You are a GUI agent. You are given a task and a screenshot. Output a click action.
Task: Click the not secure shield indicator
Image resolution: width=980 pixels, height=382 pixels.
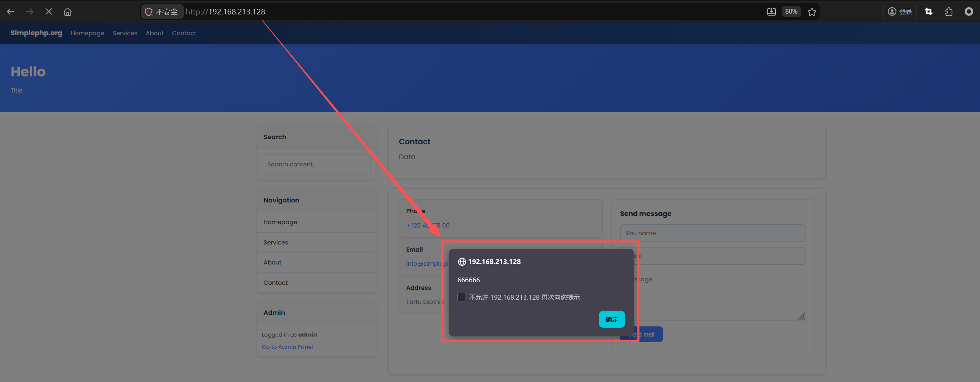click(161, 12)
